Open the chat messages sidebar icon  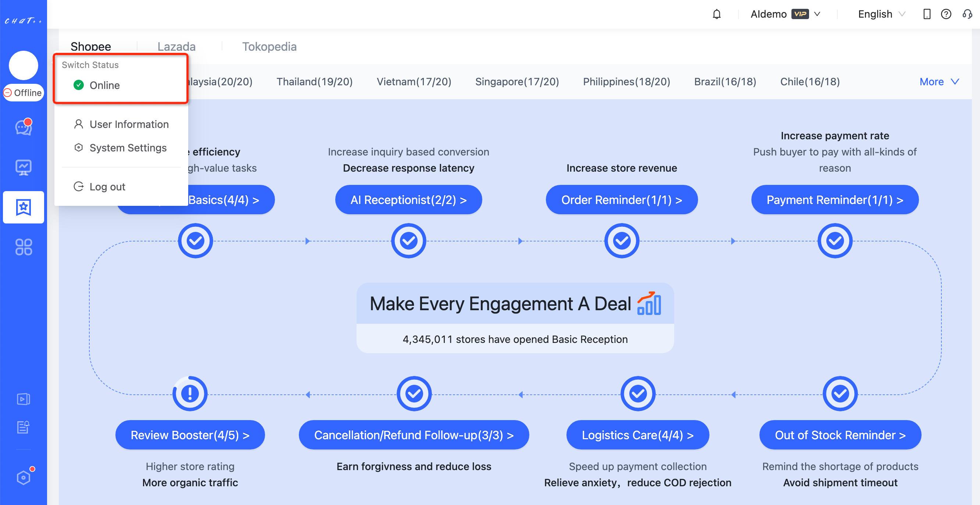[23, 128]
